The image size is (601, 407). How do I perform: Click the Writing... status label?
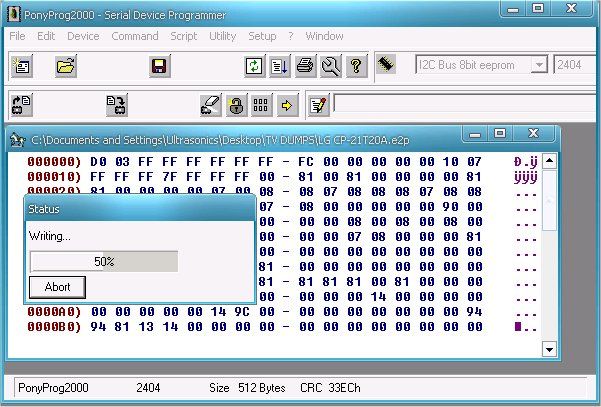(x=50, y=236)
